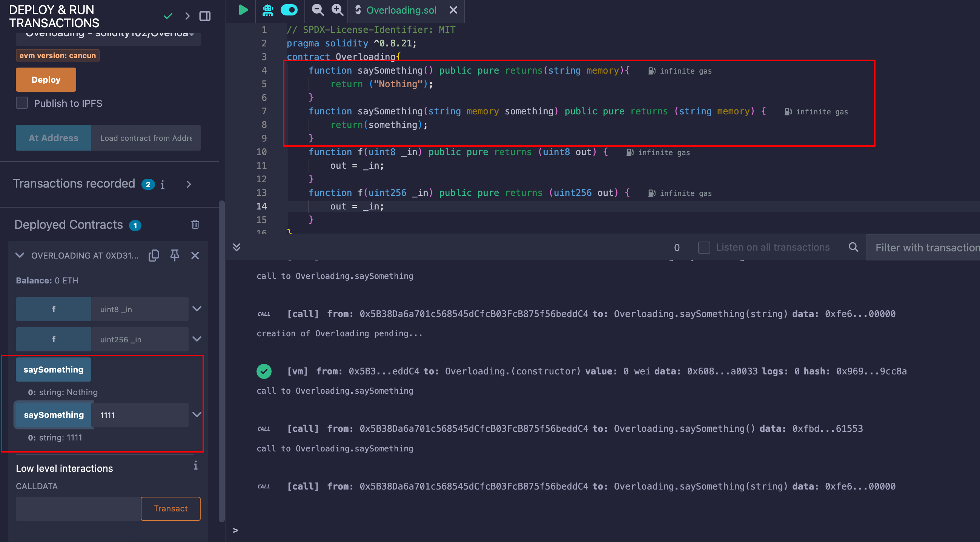Click the terminal command prompt

coord(235,530)
